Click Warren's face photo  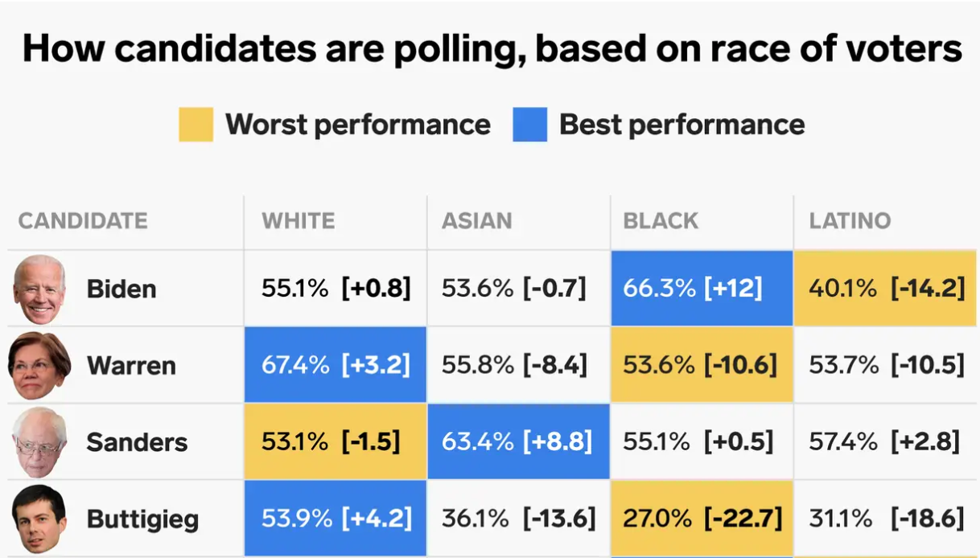39,365
